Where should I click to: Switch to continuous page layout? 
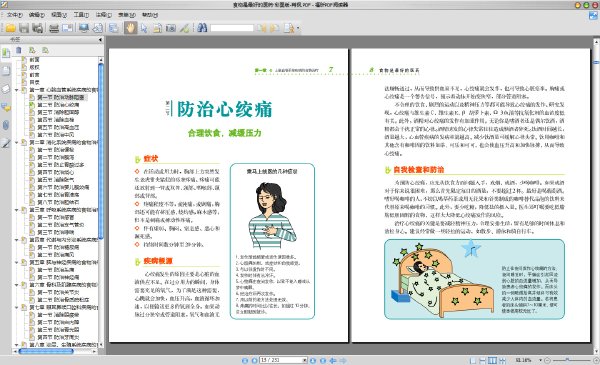click(x=483, y=360)
